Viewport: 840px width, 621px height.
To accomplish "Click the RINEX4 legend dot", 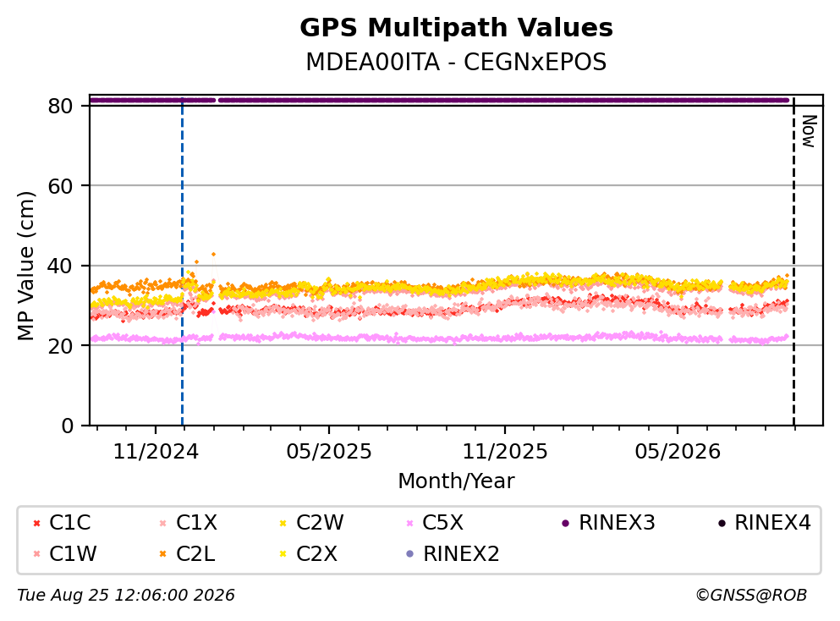I will tap(722, 523).
